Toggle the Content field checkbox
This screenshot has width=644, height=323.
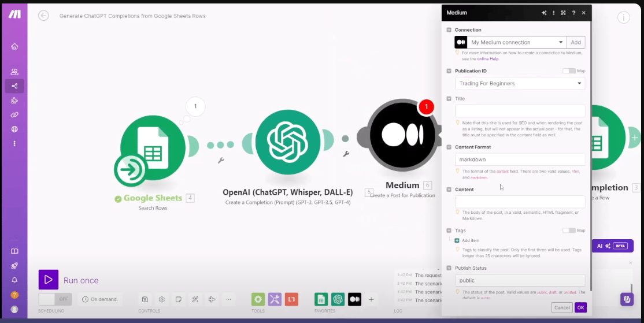click(x=449, y=190)
